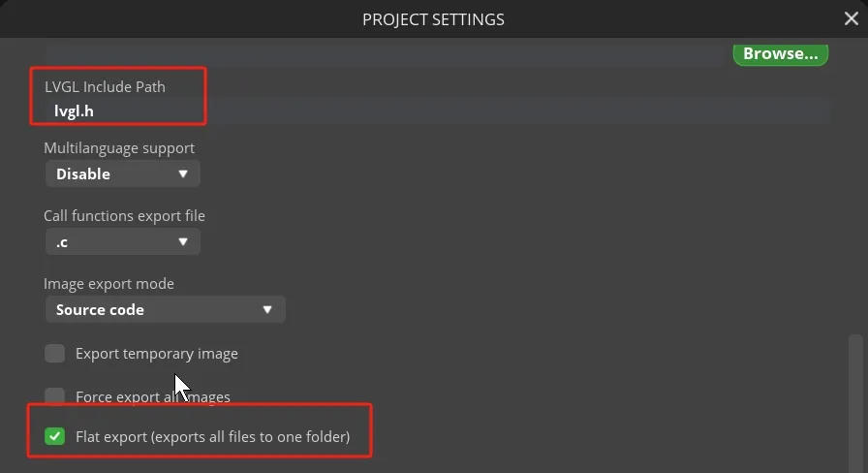Open the Call functions export file dropdown

click(122, 242)
